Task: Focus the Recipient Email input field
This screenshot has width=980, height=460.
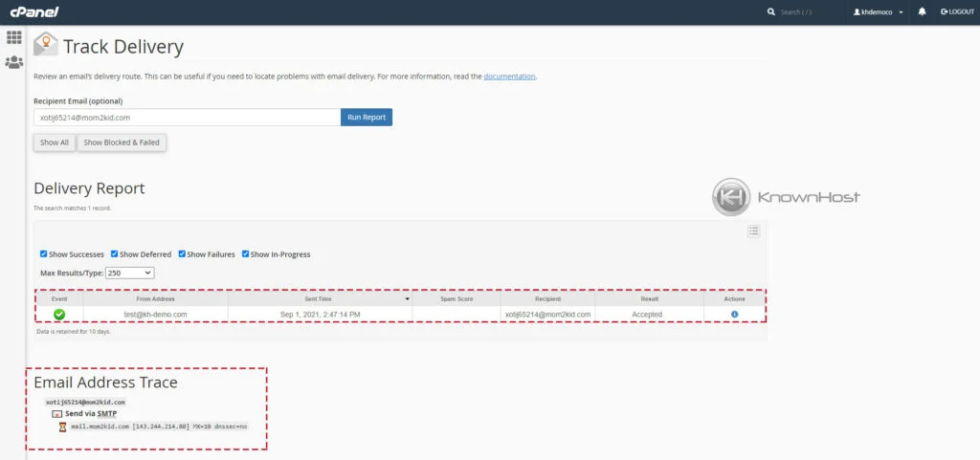Action: click(187, 118)
